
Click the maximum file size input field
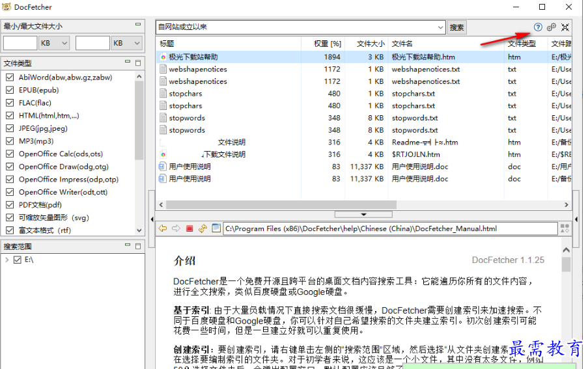[92, 43]
